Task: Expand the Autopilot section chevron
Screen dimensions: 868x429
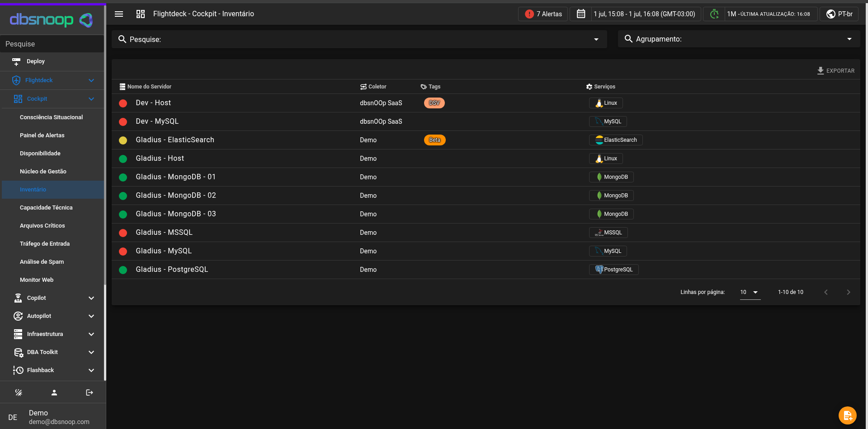Action: point(91,316)
